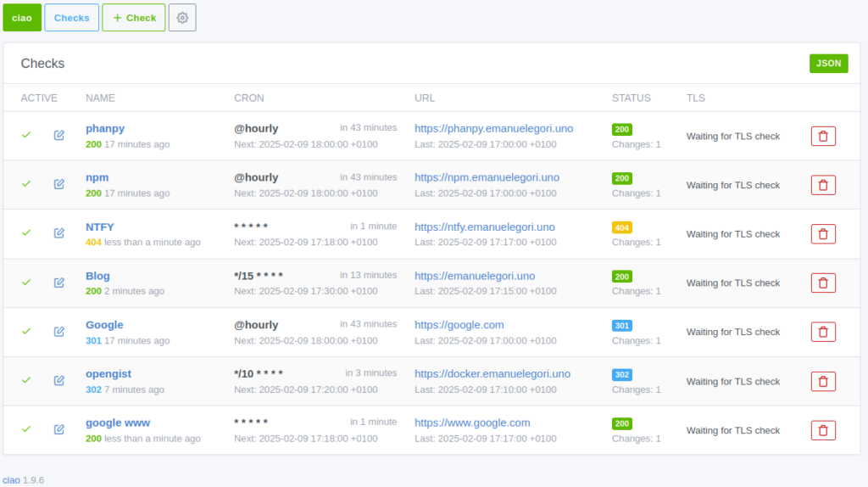Delete the google www check
This screenshot has width=868, height=487.
[823, 430]
